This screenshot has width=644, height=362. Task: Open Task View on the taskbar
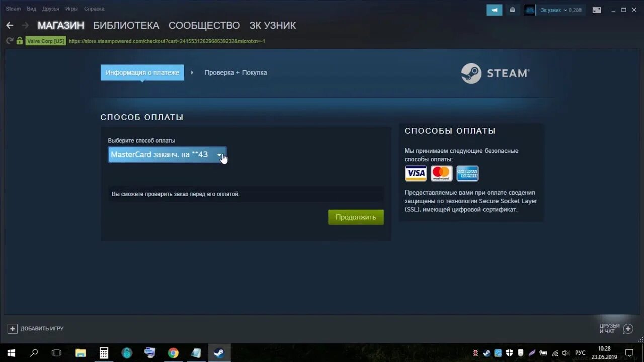[x=57, y=353]
